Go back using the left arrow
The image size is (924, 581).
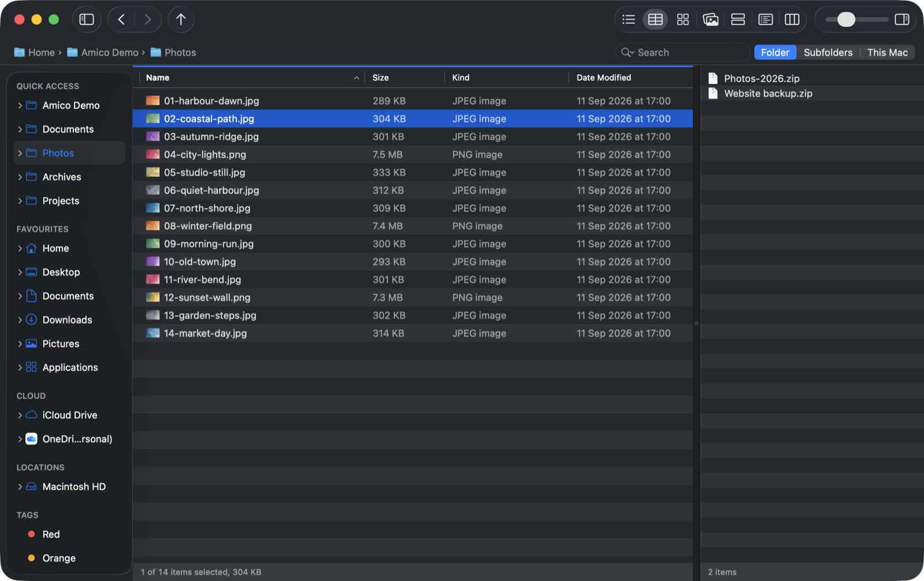point(121,20)
